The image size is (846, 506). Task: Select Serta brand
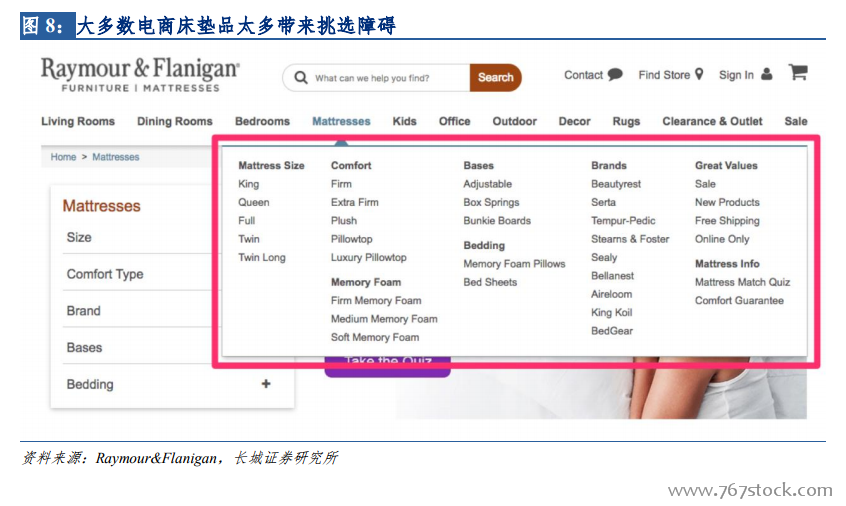click(603, 202)
